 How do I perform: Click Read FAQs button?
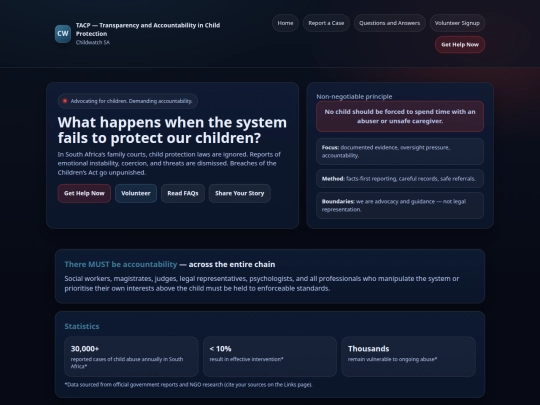coord(183,193)
